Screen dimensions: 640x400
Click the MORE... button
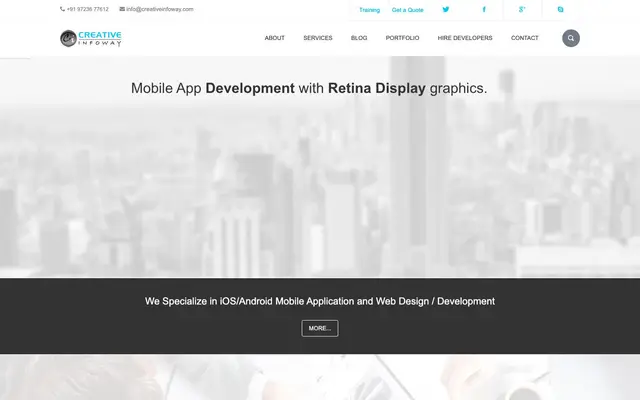320,328
